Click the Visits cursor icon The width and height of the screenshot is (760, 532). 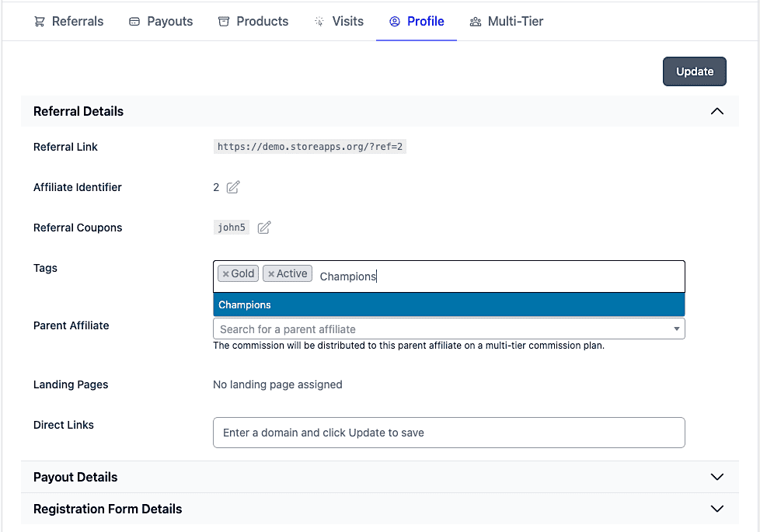319,21
